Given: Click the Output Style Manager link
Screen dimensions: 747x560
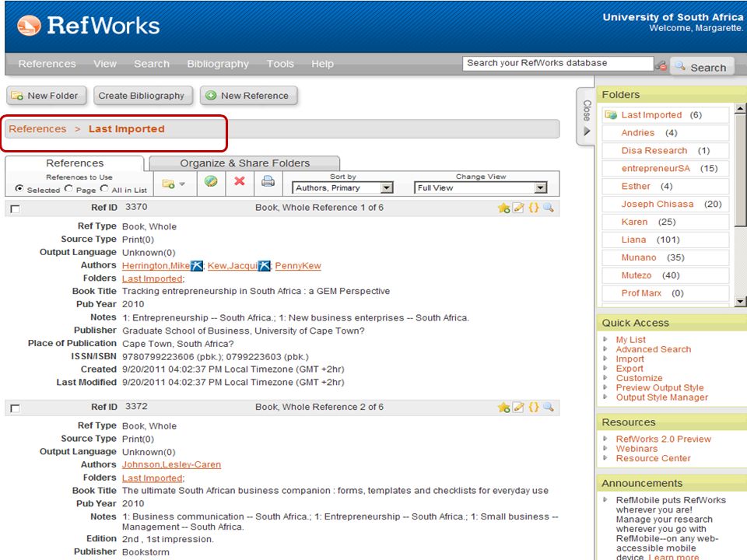Looking at the screenshot, I should [x=661, y=397].
